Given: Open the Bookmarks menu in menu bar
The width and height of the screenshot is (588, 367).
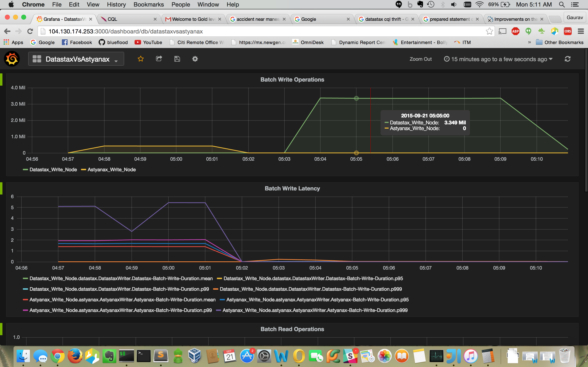Looking at the screenshot, I should click(x=148, y=5).
